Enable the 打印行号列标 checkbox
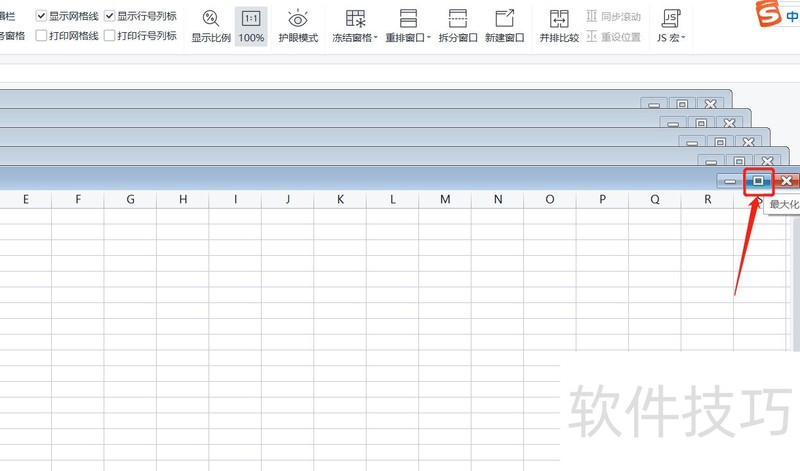 109,35
